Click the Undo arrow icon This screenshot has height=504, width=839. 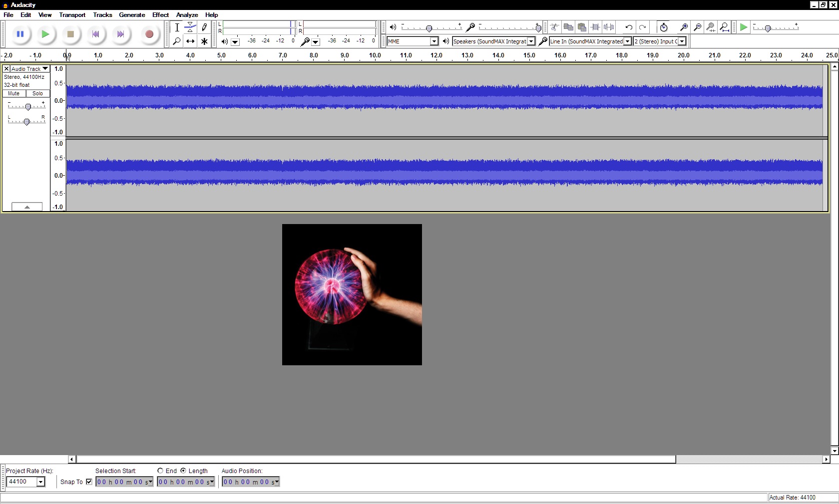tap(629, 27)
